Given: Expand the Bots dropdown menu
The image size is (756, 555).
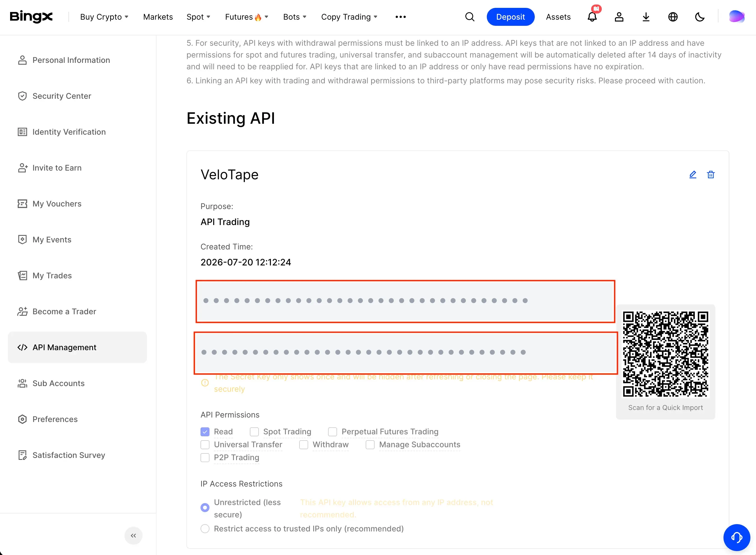Looking at the screenshot, I should 294,17.
